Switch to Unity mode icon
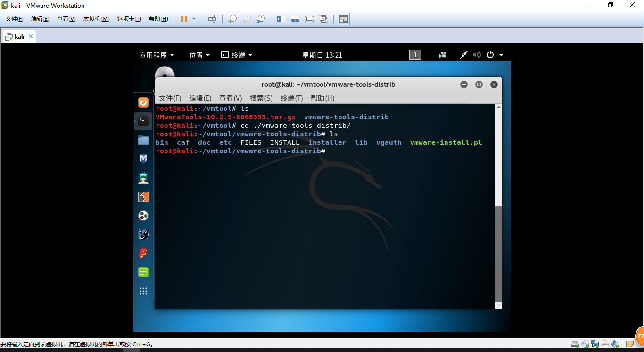Viewport: 644px width, 352px height. coord(323,19)
